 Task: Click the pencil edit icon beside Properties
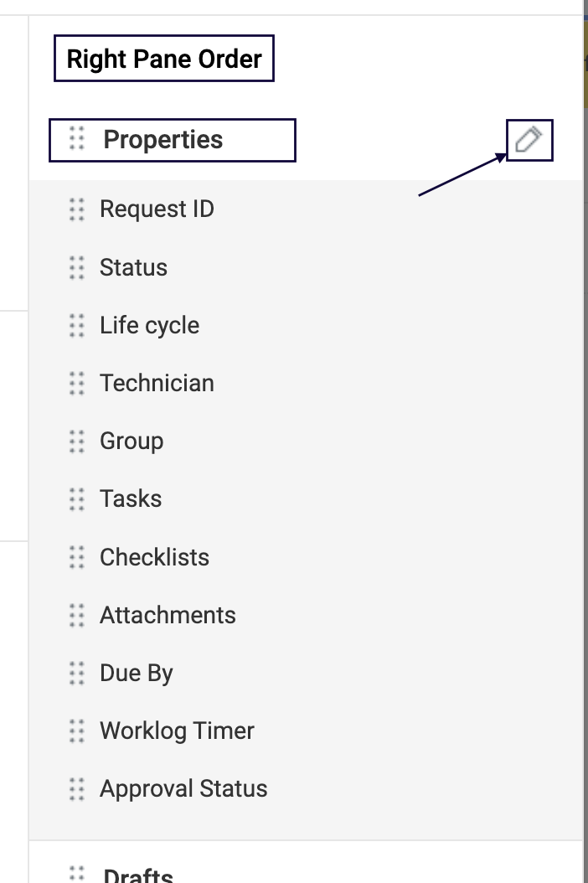tap(529, 140)
